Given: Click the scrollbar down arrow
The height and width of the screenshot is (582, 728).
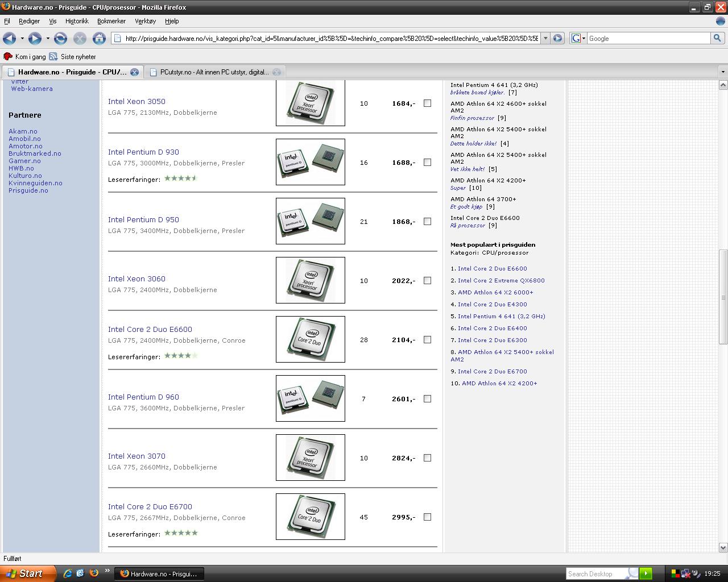Looking at the screenshot, I should 723,548.
